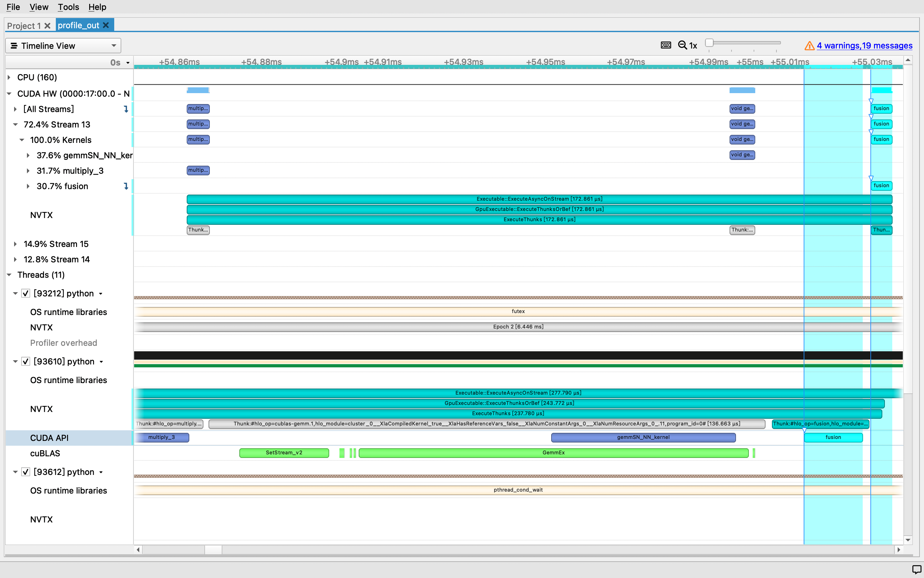The width and height of the screenshot is (924, 578).
Task: Click the Epoch 2 [6.446 ms] NVTX range
Action: [x=518, y=327]
